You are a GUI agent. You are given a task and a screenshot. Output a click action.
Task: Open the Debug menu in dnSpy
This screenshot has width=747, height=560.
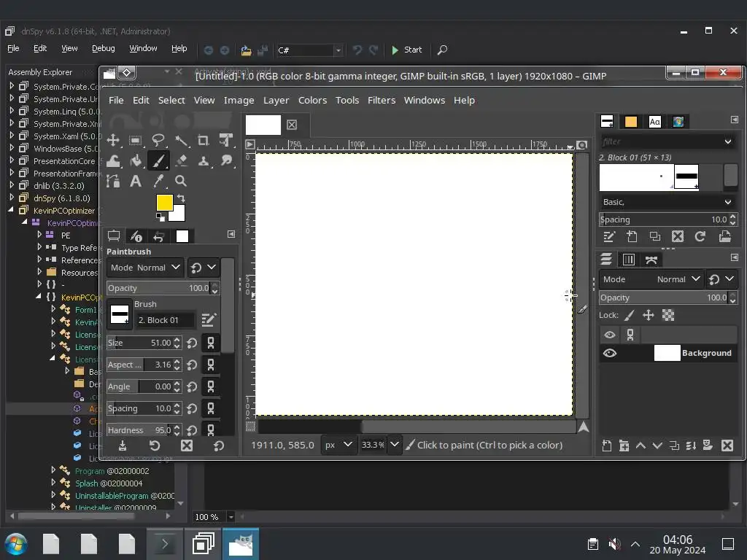point(104,49)
